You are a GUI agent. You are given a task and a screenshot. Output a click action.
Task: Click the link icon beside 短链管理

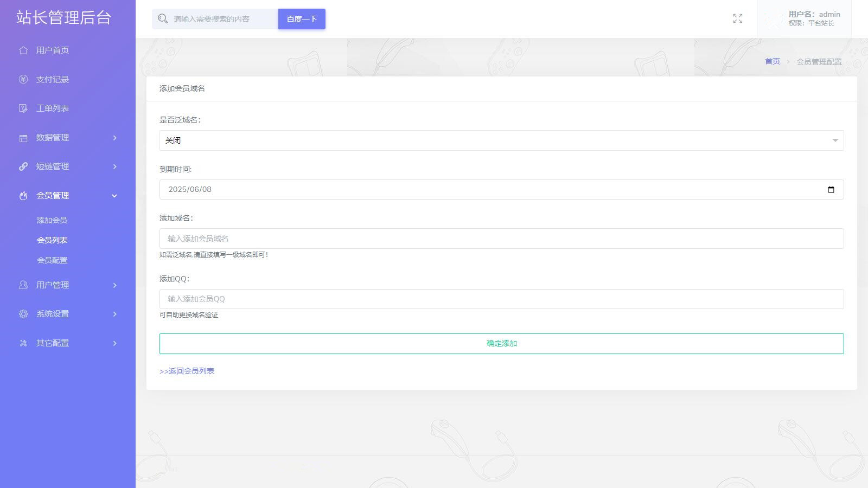click(x=23, y=166)
